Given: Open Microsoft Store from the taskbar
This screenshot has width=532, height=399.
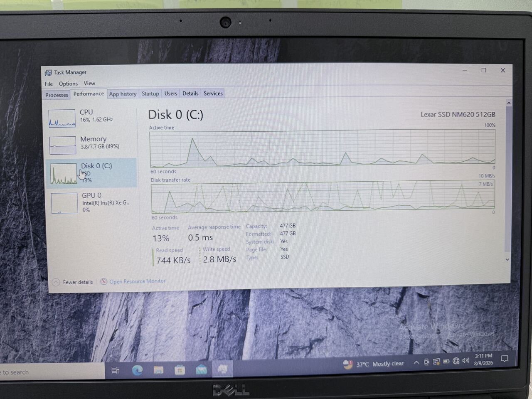Looking at the screenshot, I should click(180, 369).
